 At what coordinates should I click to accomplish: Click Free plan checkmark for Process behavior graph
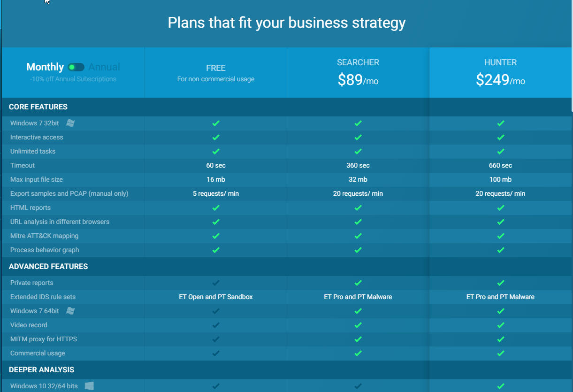pyautogui.click(x=216, y=250)
